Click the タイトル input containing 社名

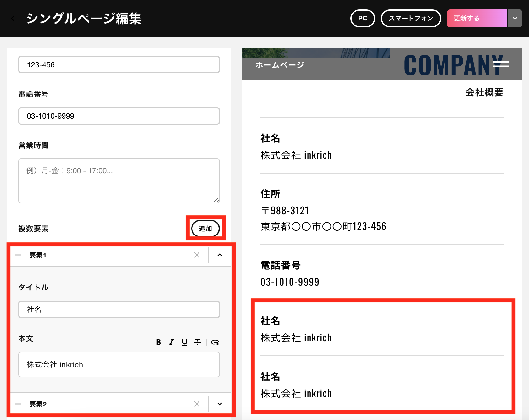click(x=119, y=309)
